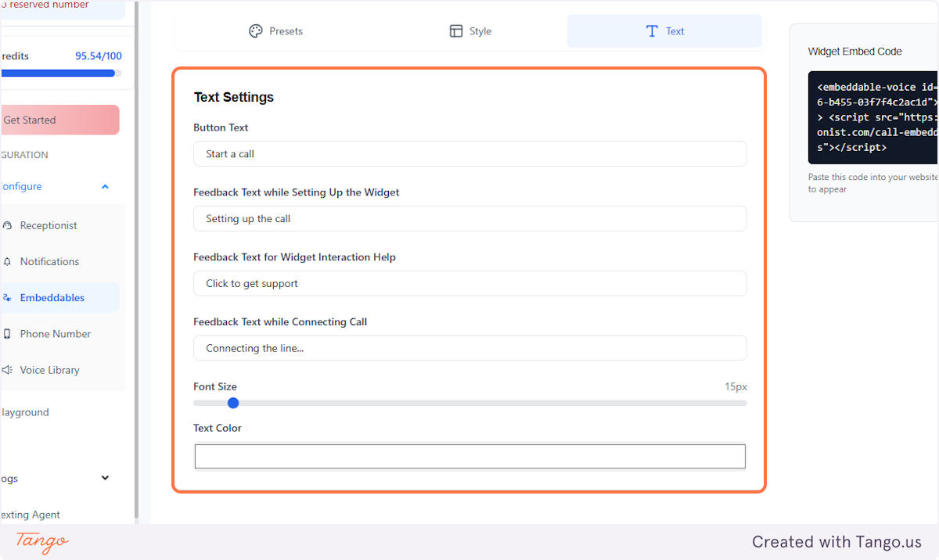Click the Text Color input field
Screen dimensions: 939x560
[469, 456]
